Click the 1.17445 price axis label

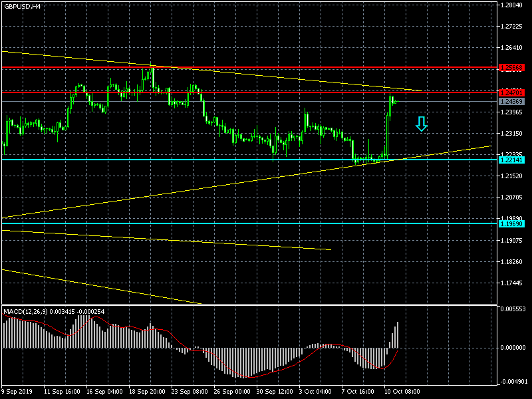click(511, 283)
